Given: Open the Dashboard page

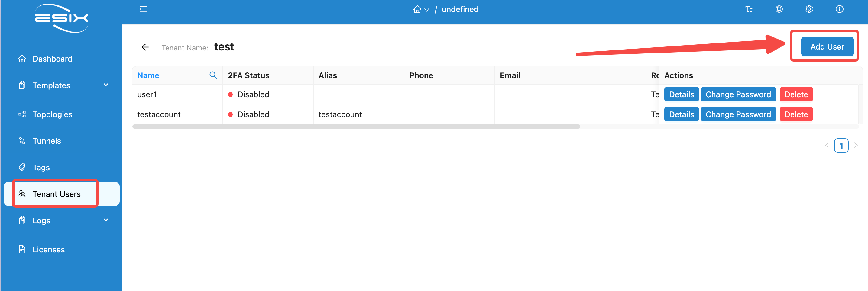Looking at the screenshot, I should [x=52, y=59].
